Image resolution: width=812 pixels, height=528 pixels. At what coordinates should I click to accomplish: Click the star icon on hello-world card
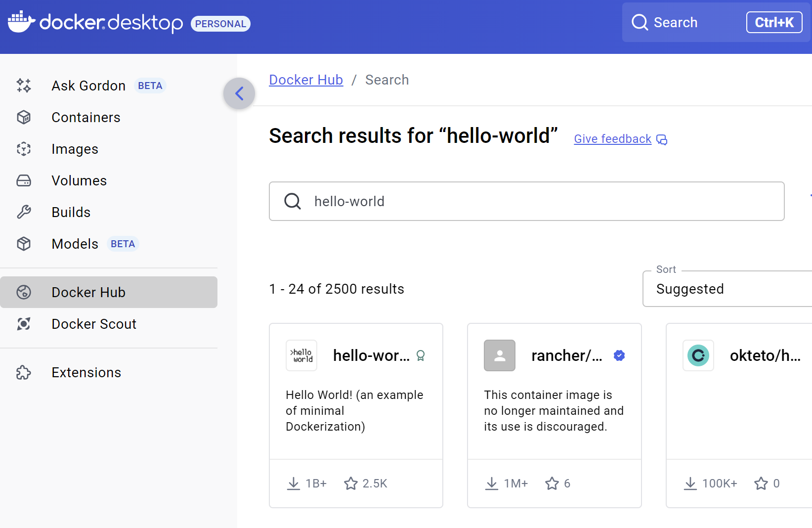coord(351,484)
